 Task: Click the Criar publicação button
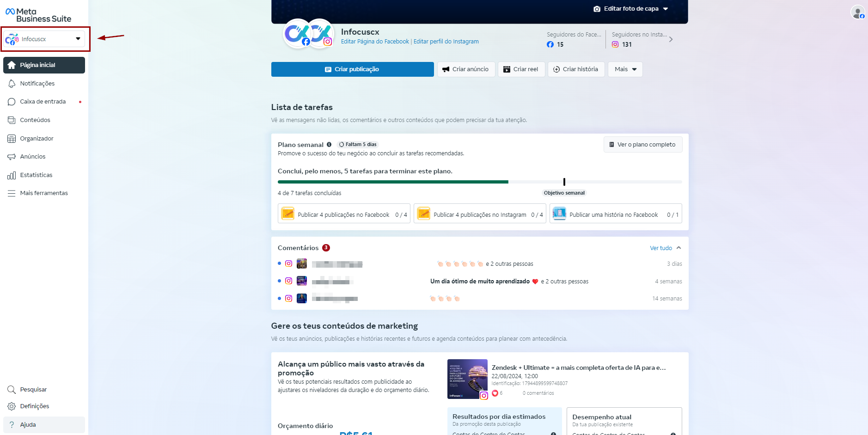(x=352, y=69)
